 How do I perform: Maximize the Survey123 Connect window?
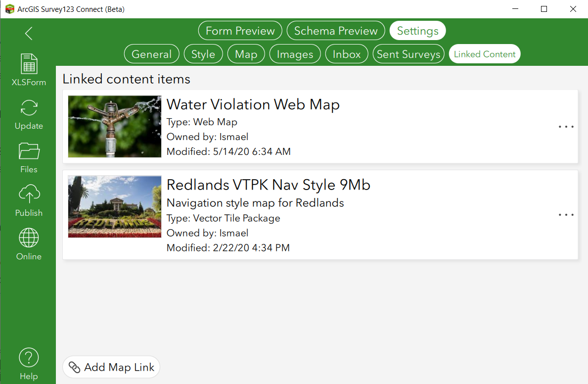[544, 9]
